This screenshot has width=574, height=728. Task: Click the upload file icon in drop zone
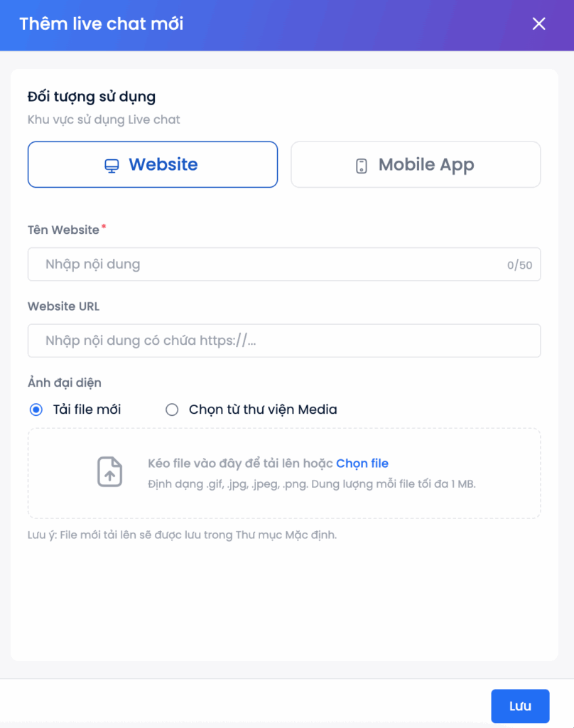[109, 472]
